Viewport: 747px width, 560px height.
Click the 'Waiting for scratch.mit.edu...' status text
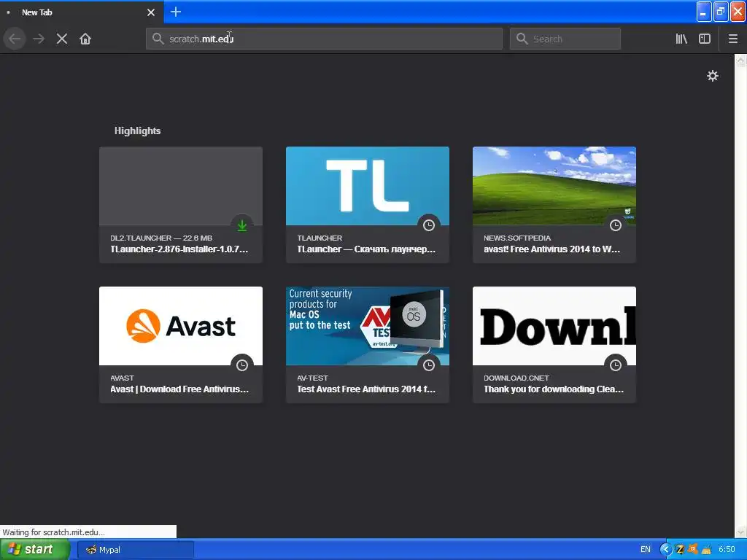click(53, 532)
